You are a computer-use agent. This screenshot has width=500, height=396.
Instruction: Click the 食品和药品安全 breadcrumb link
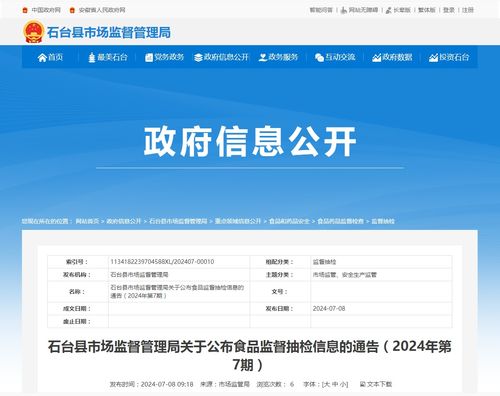point(289,221)
